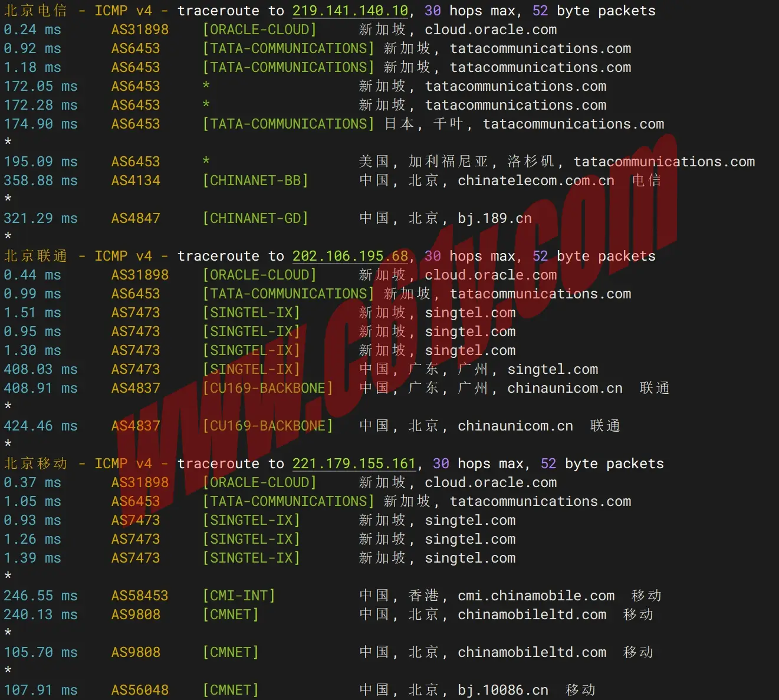This screenshot has width=779, height=700.
Task: Click the 174.90 ms latency value
Action: tap(41, 124)
